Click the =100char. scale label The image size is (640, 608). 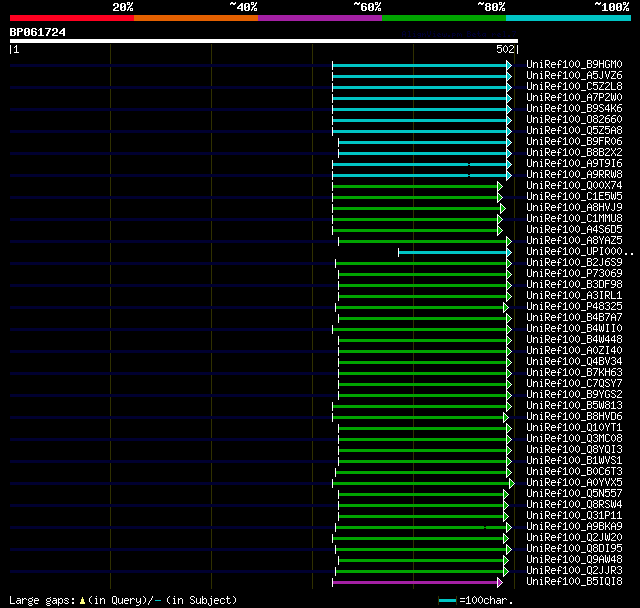click(486, 600)
